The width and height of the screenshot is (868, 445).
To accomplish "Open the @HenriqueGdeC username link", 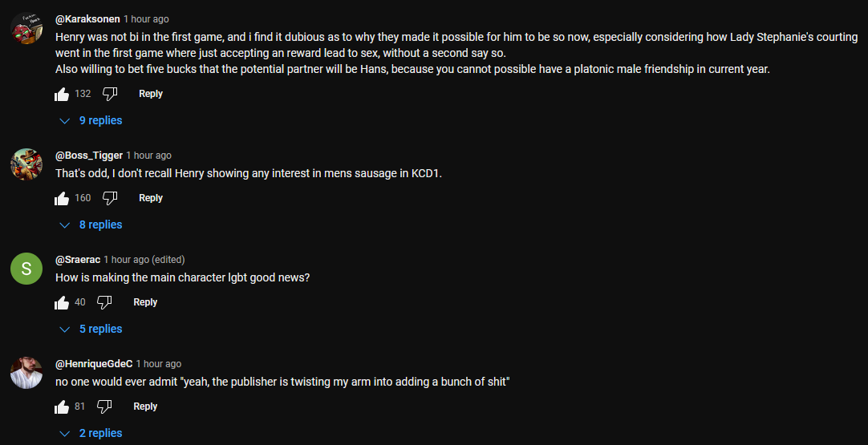I will coord(94,364).
